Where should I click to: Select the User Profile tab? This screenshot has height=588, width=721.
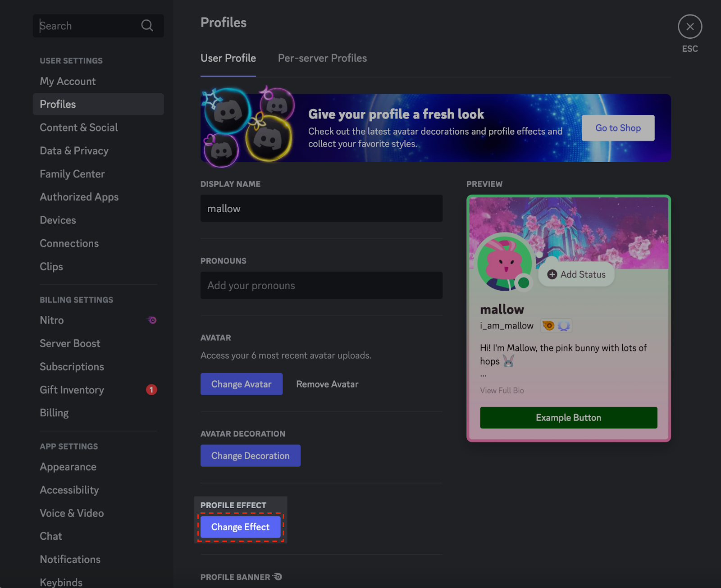click(x=228, y=58)
